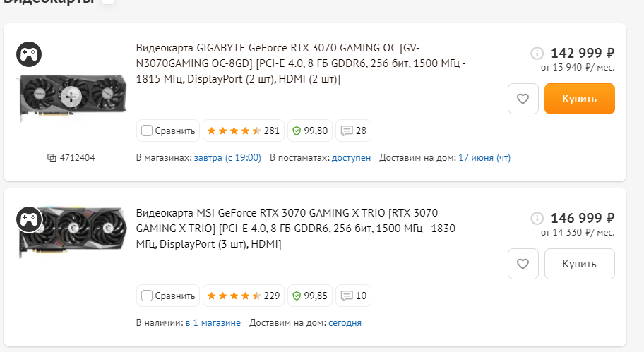Screen dimensions: 644x352
Task: Open 'завтра (с 19:00)' store availability link
Action: [x=227, y=157]
